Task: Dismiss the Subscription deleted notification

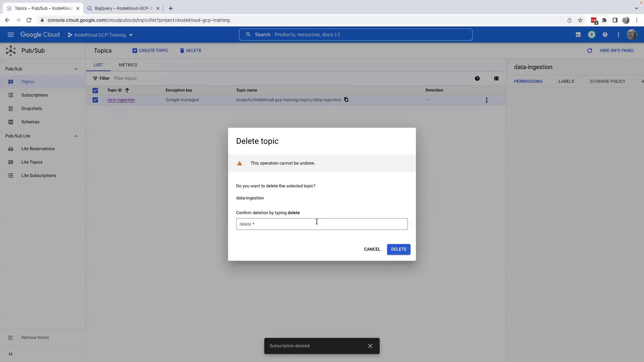Action: (370, 346)
